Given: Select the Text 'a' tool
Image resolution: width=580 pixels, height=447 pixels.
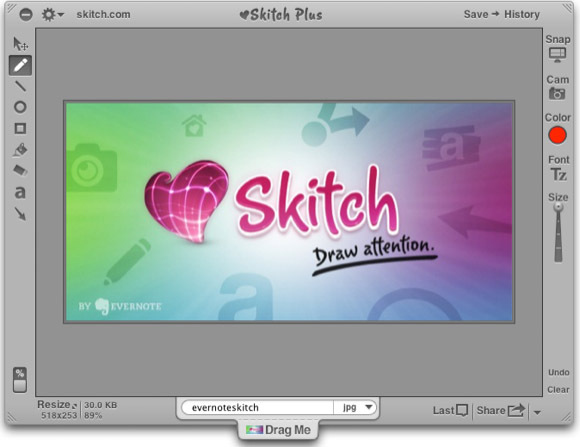Looking at the screenshot, I should [20, 192].
